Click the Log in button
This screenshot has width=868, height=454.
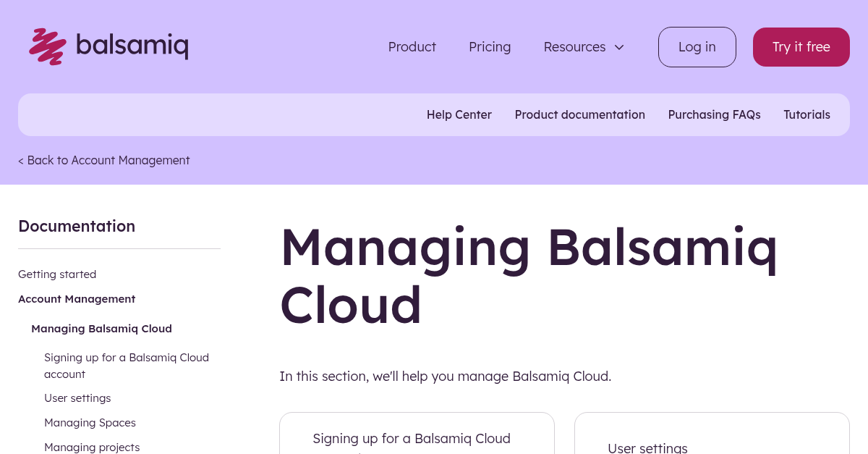[x=697, y=46]
